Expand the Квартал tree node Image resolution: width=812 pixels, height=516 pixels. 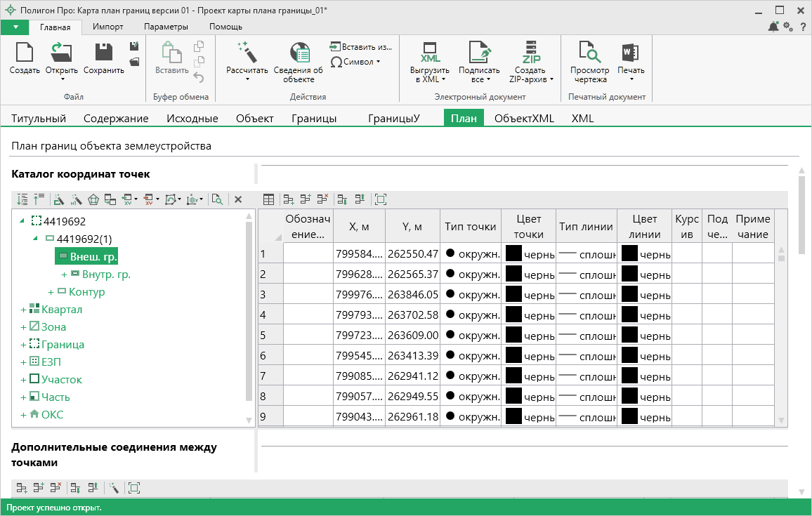[23, 310]
